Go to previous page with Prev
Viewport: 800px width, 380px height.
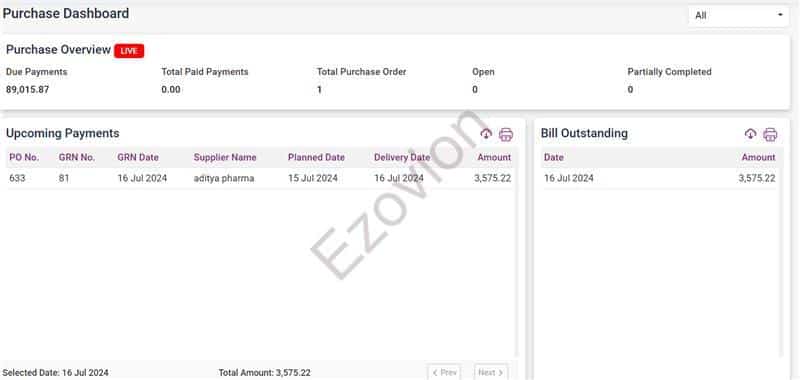444,373
